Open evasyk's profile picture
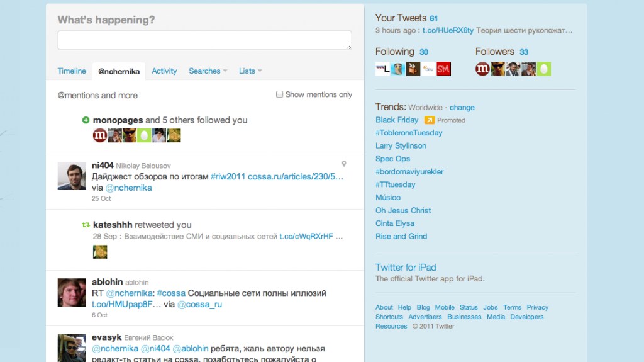The image size is (644, 362). 72,348
